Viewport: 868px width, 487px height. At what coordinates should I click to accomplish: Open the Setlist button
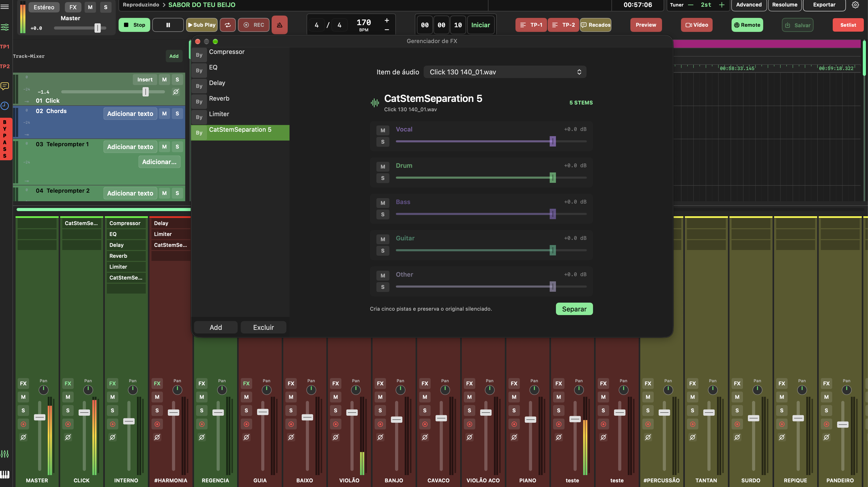point(848,25)
